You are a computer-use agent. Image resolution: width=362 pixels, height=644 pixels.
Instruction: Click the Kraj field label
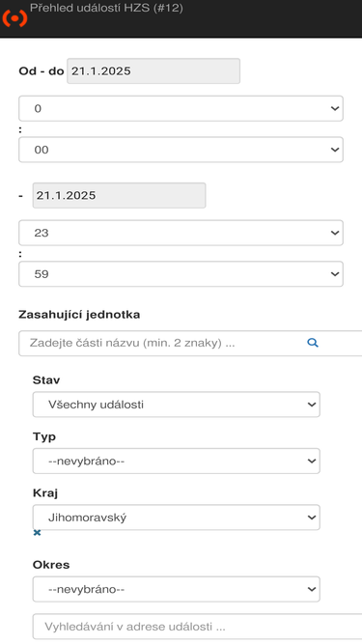tap(45, 492)
